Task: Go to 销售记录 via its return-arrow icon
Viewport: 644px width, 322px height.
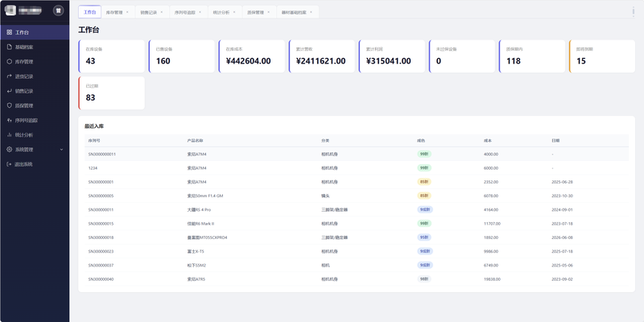Action: (10, 91)
